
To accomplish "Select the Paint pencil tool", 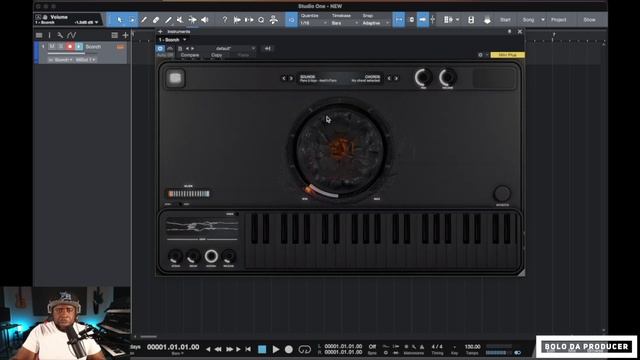I will pos(144,20).
